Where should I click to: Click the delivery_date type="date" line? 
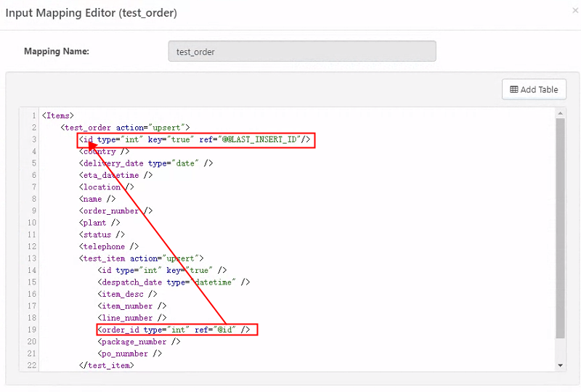146,163
